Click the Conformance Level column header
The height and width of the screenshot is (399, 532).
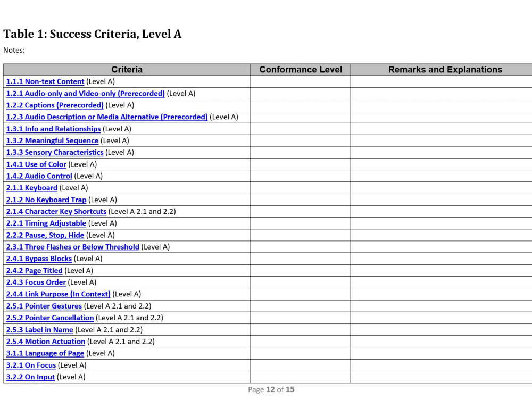pos(301,70)
